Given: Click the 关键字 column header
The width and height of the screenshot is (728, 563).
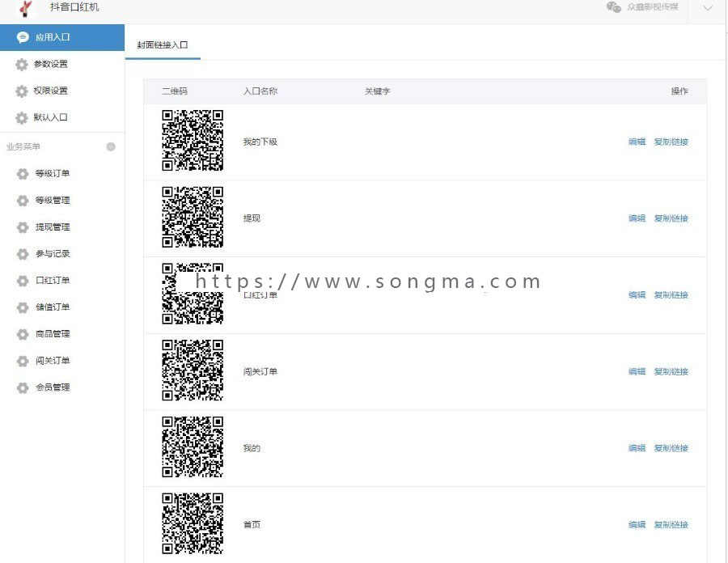Looking at the screenshot, I should pos(377,91).
